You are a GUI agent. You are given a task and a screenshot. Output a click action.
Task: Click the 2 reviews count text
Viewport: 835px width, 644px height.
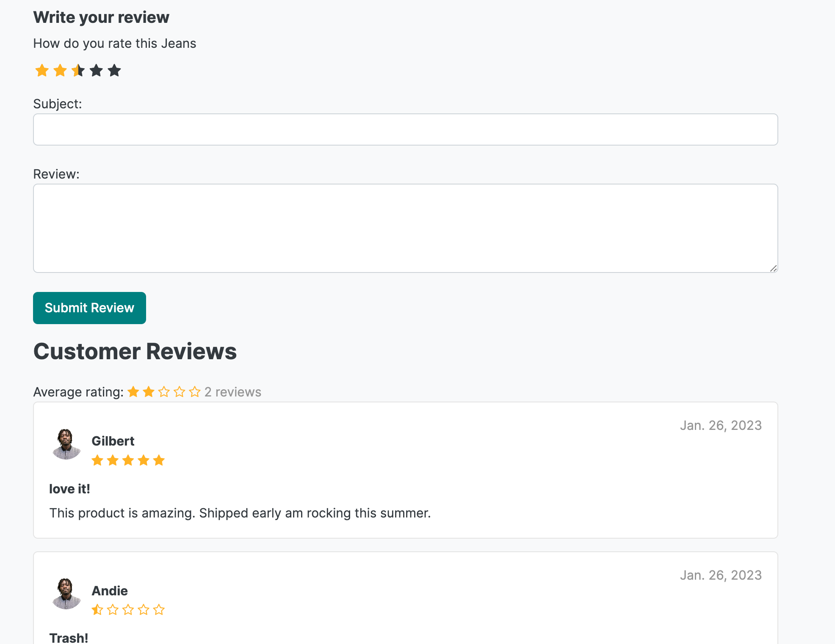(232, 392)
